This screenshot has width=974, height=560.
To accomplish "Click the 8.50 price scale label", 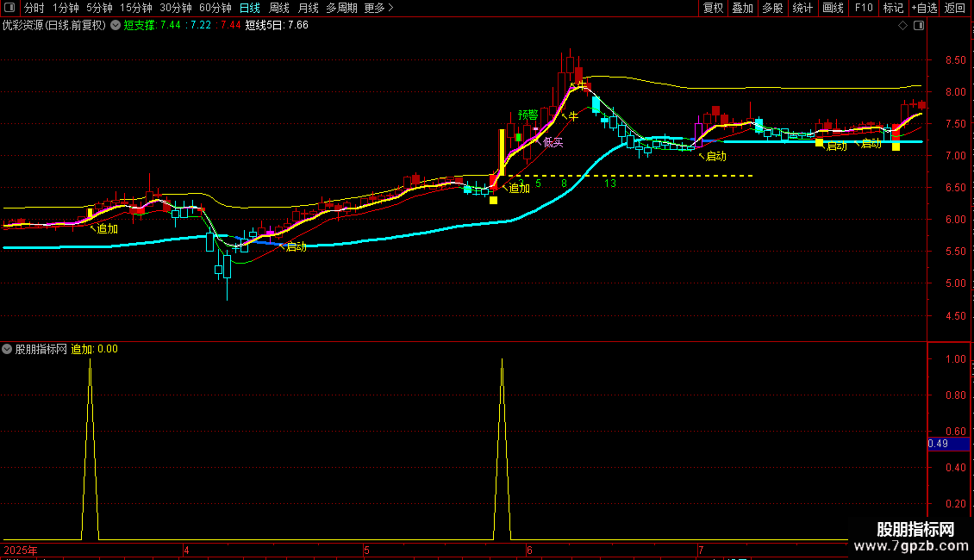I will click(x=956, y=60).
